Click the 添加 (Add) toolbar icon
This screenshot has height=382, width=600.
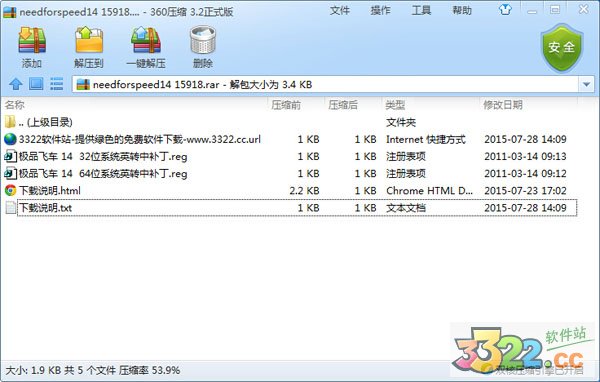click(32, 40)
